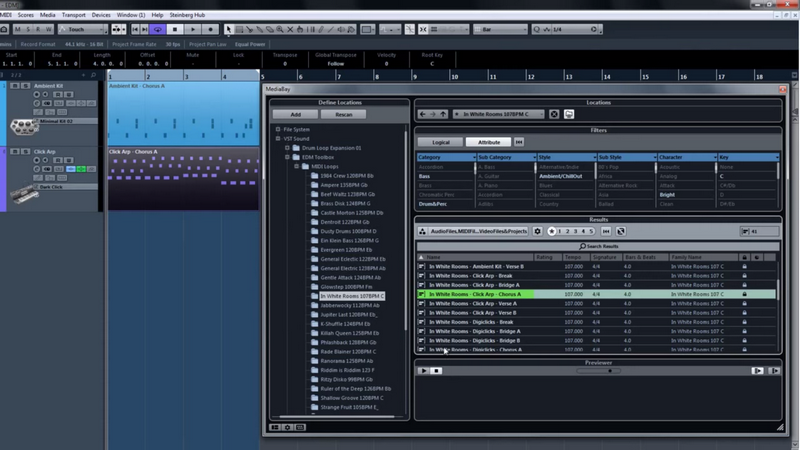Viewport: 800px width, 450px height.
Task: Open In White Rooms 107BPM C location dropdown
Action: tap(499, 114)
